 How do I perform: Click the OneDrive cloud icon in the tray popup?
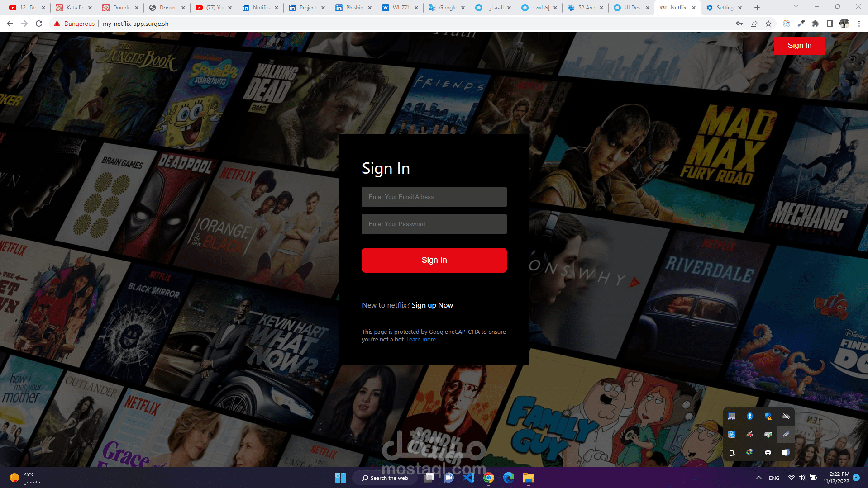[786, 416]
